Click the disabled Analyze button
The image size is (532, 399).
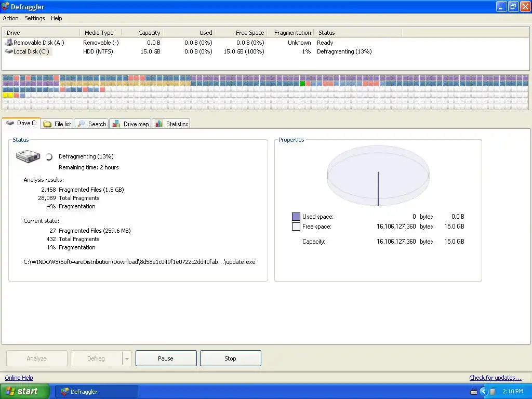(37, 358)
